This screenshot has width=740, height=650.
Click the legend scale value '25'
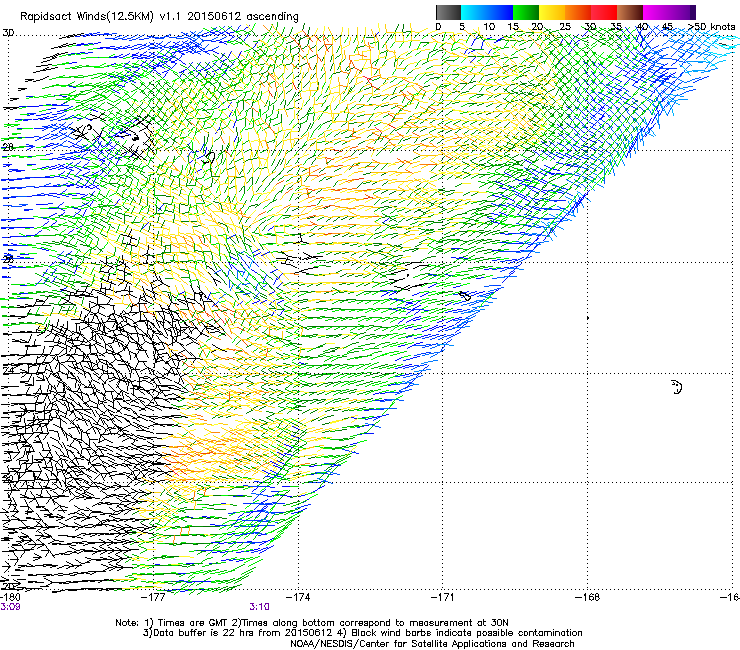click(x=565, y=26)
